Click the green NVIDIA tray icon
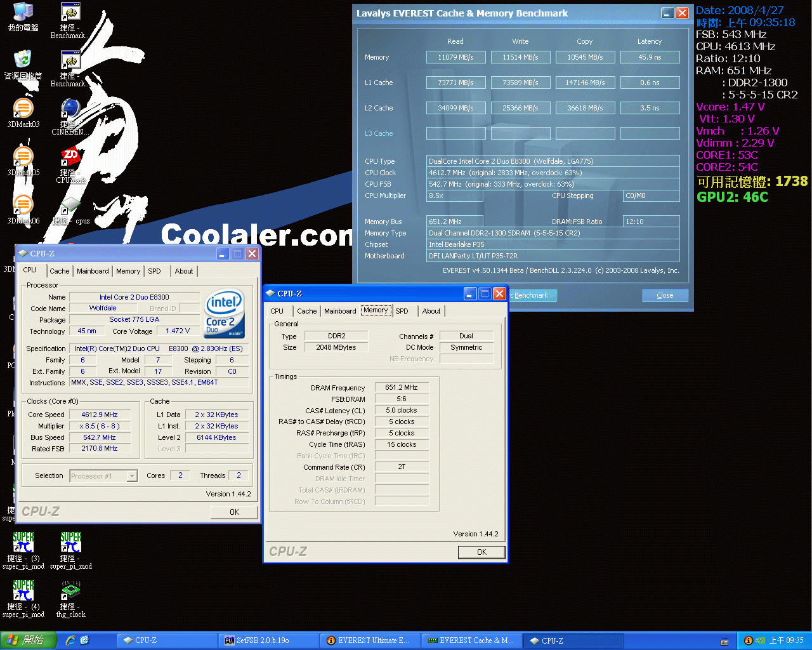The image size is (812, 650). coord(760,640)
